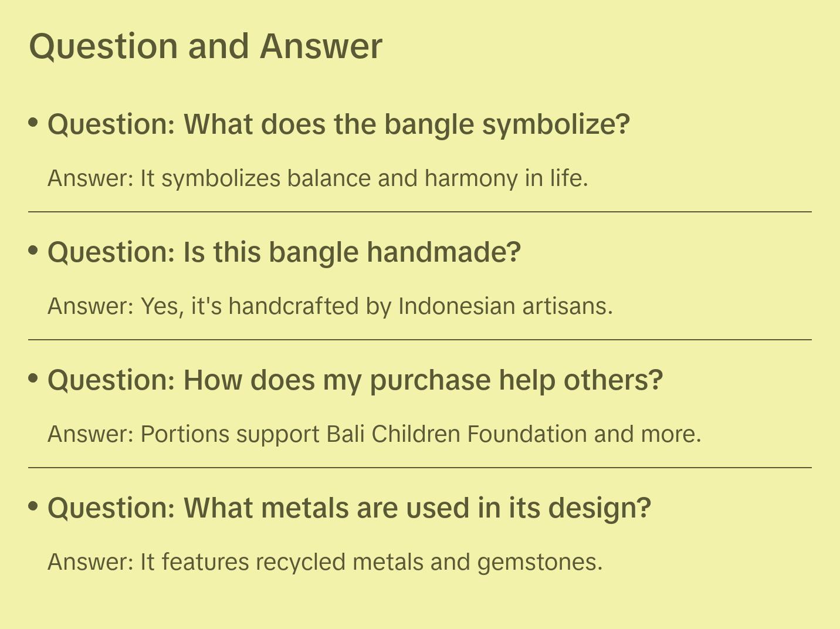Image resolution: width=840 pixels, height=629 pixels.
Task: Click the Bali Children Foundation answer
Action: point(374,434)
